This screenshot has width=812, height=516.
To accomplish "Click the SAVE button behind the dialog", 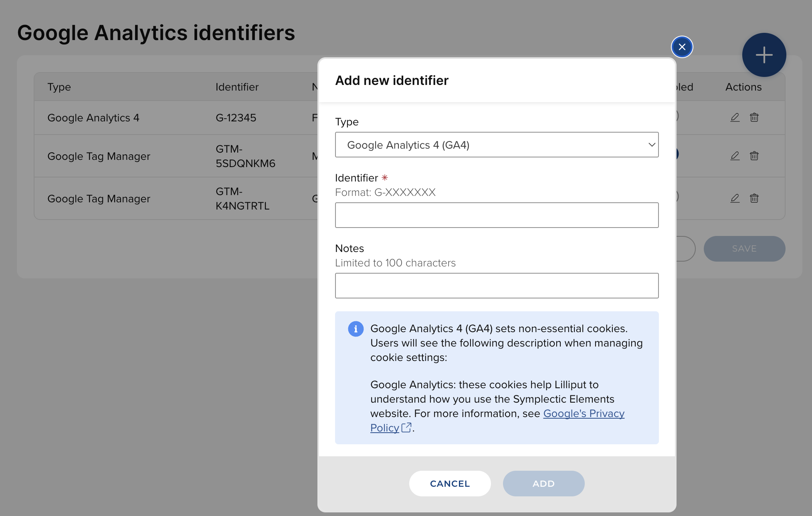I will click(x=744, y=249).
